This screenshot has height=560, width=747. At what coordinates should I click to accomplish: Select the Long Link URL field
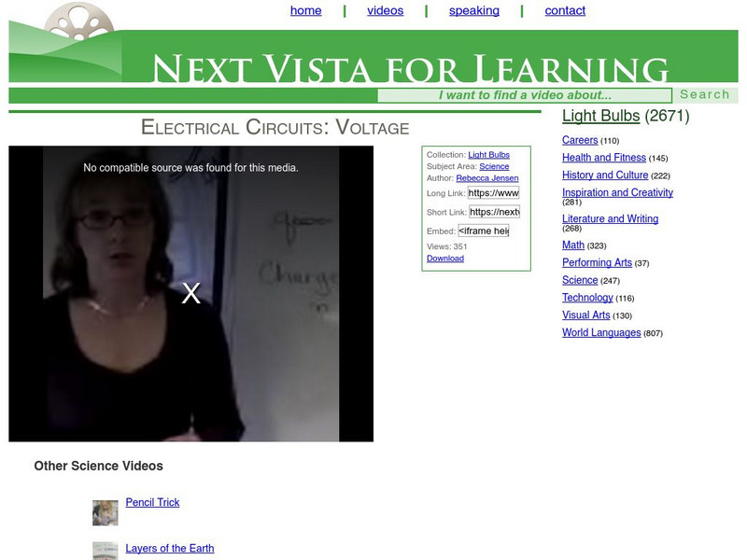[494, 193]
